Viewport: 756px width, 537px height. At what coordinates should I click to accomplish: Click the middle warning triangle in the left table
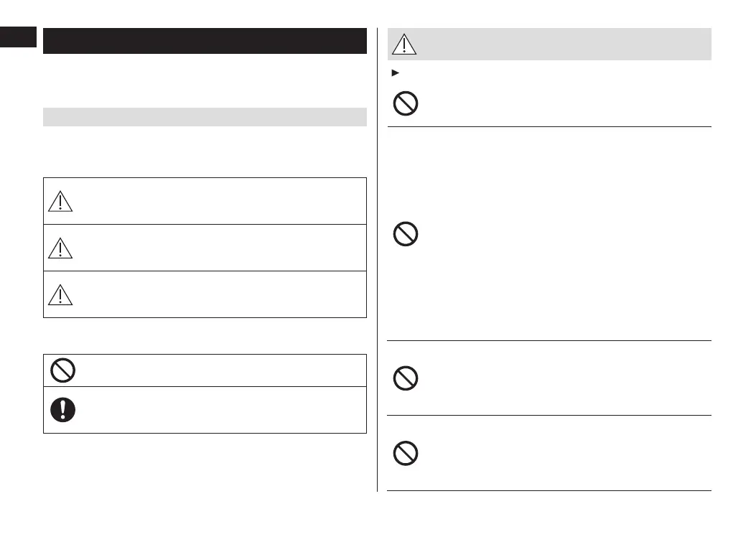click(60, 248)
